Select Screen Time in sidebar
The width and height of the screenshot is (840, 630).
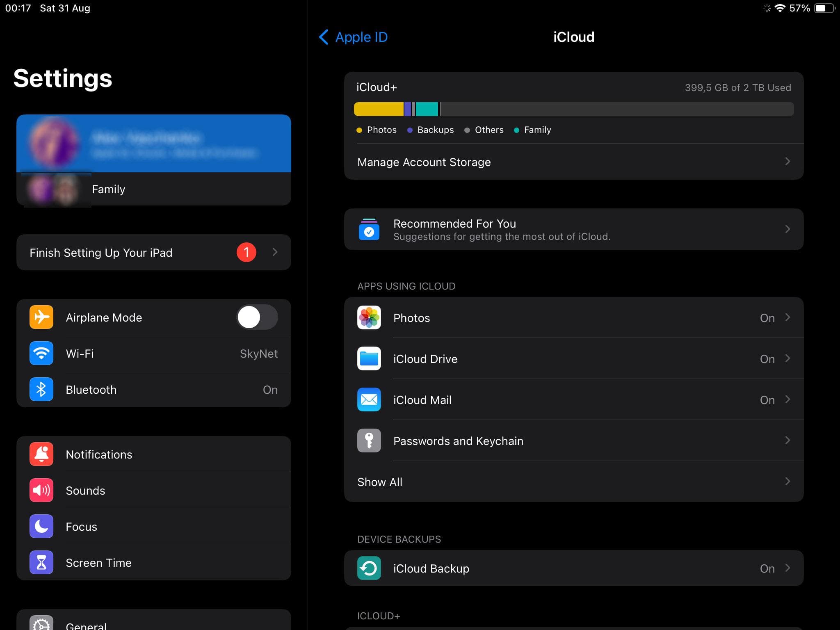[154, 562]
